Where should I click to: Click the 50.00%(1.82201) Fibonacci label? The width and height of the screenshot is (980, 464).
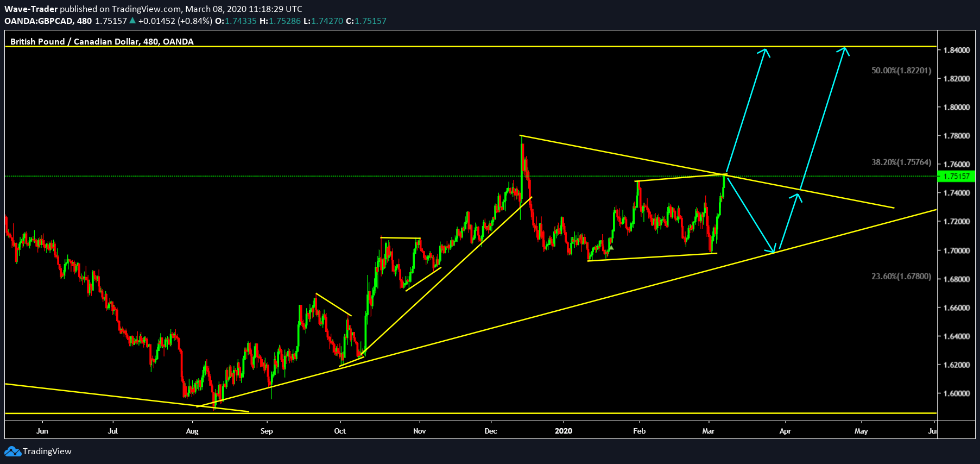(x=901, y=71)
